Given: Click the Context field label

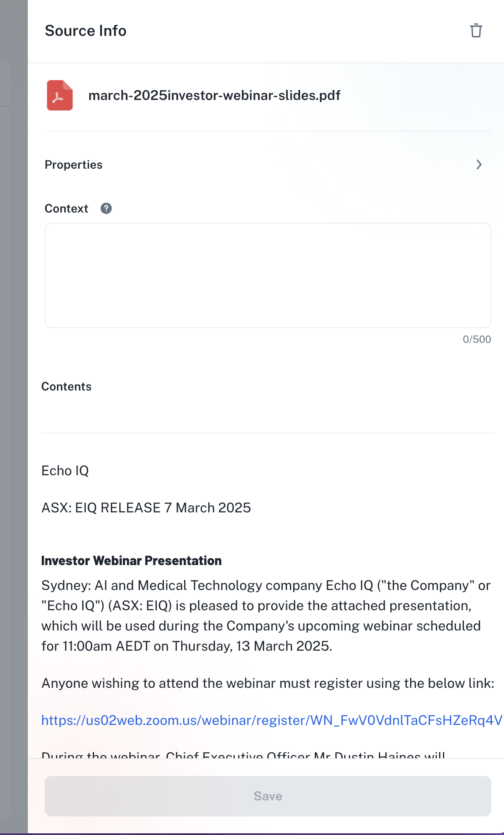Looking at the screenshot, I should [x=67, y=208].
